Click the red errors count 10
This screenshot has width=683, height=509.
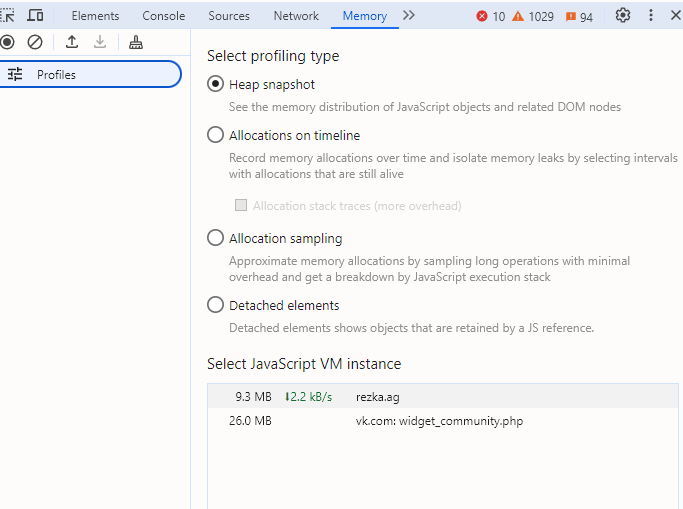click(x=490, y=17)
